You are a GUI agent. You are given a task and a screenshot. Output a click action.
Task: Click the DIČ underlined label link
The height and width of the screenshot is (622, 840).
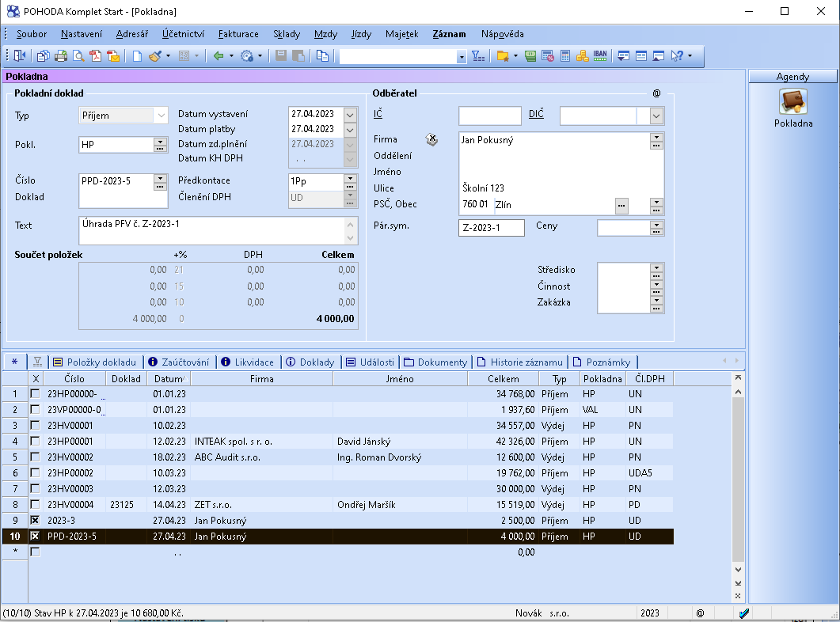[536, 113]
